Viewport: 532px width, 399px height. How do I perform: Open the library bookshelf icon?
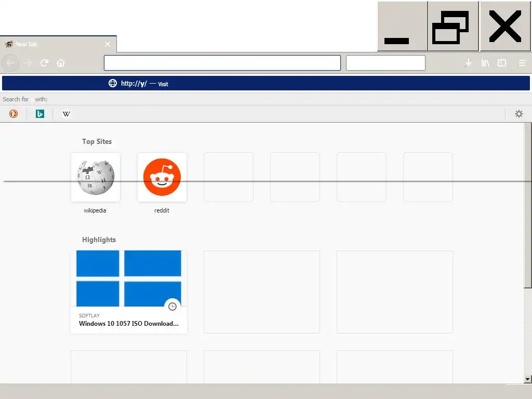[485, 63]
